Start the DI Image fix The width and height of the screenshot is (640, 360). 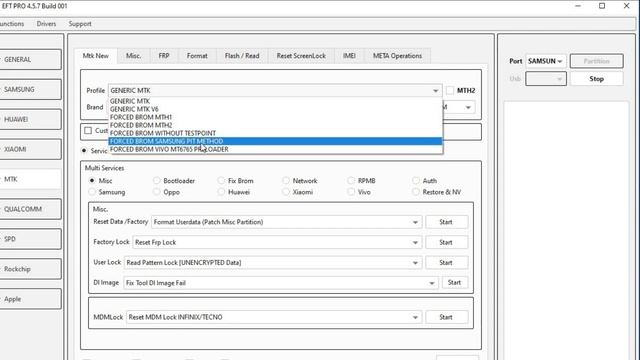454,282
